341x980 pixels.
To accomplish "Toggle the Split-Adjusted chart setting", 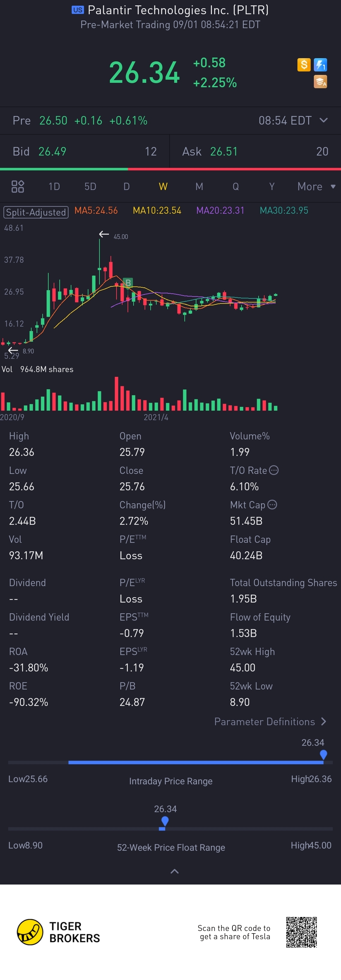I will 36,212.
